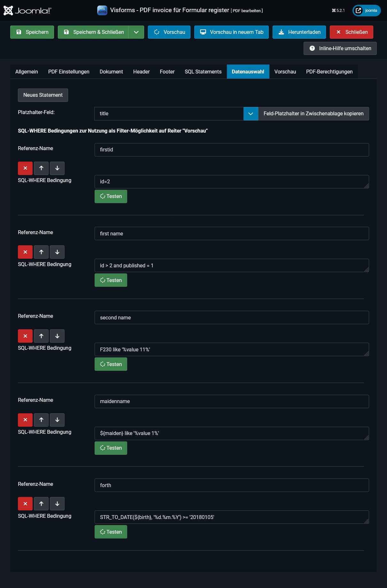Open the joomla user menu icon
Image resolution: width=387 pixels, height=588 pixels.
coord(366,11)
